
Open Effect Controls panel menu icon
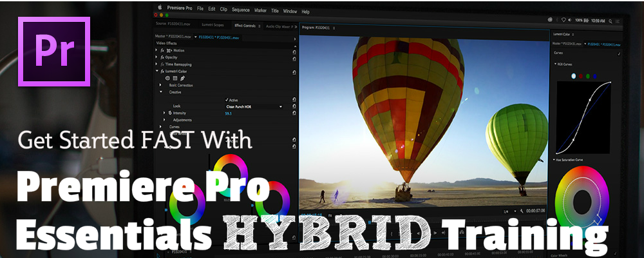coord(259,26)
